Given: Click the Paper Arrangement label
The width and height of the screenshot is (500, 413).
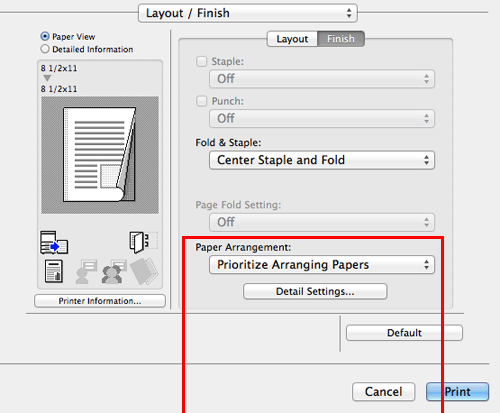Looking at the screenshot, I should (x=243, y=247).
